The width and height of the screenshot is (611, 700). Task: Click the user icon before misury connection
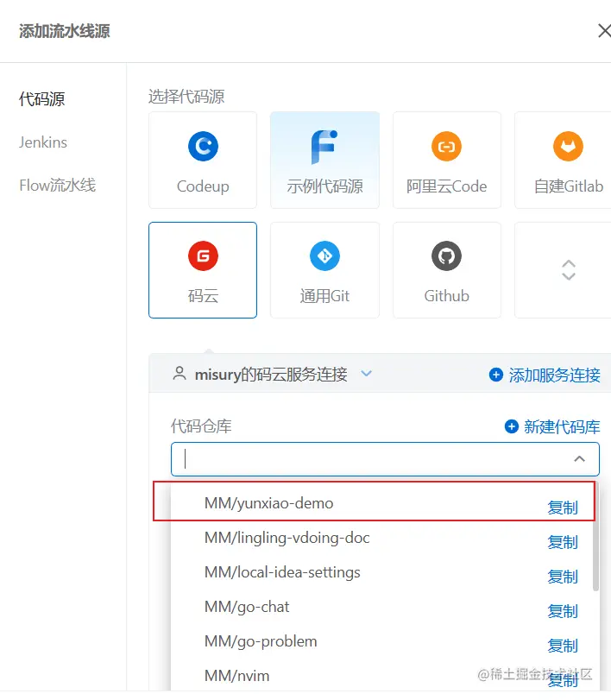click(x=180, y=373)
